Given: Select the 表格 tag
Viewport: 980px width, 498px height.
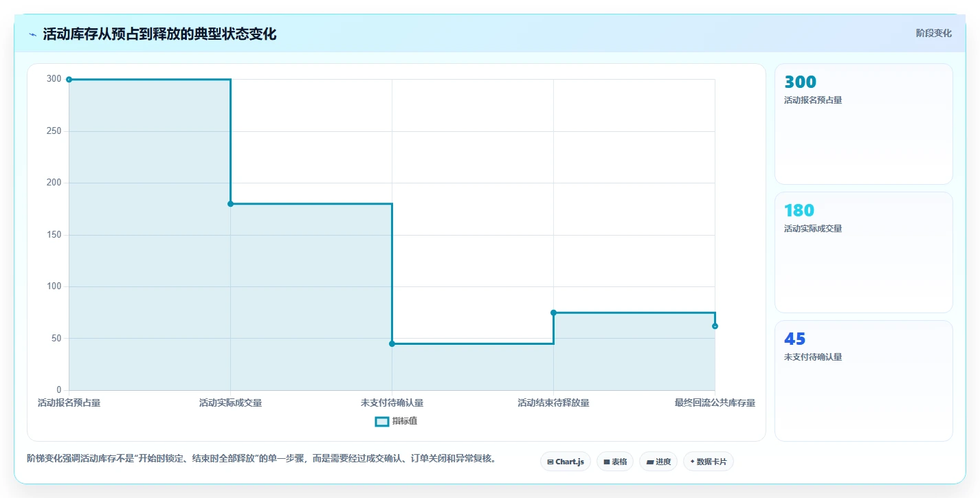Looking at the screenshot, I should (x=615, y=462).
